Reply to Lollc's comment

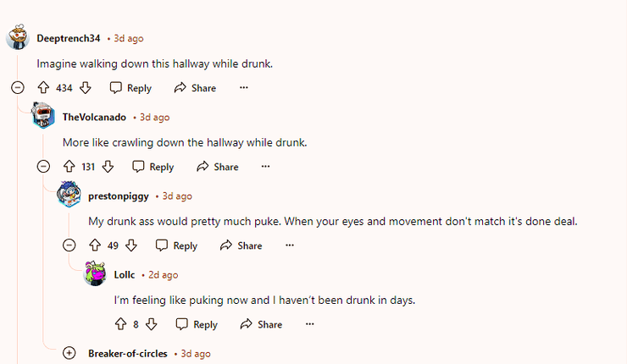pyautogui.click(x=197, y=324)
